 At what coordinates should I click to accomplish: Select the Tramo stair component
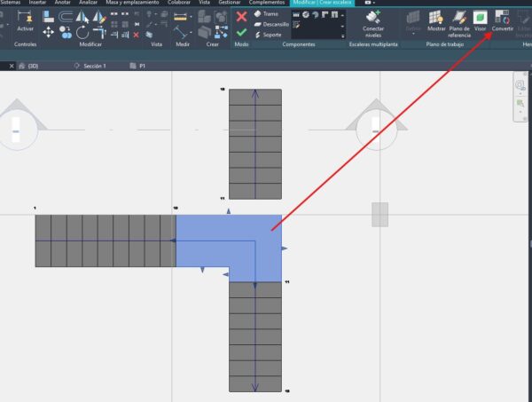click(266, 14)
